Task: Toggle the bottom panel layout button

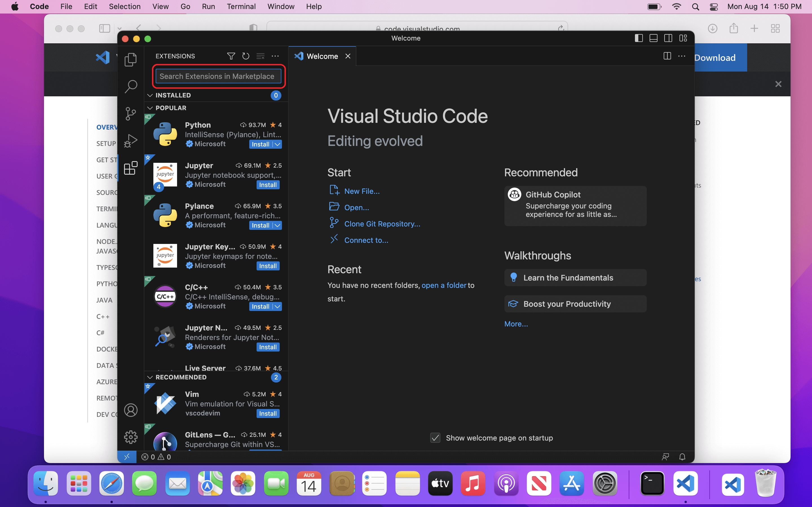Action: (x=653, y=38)
